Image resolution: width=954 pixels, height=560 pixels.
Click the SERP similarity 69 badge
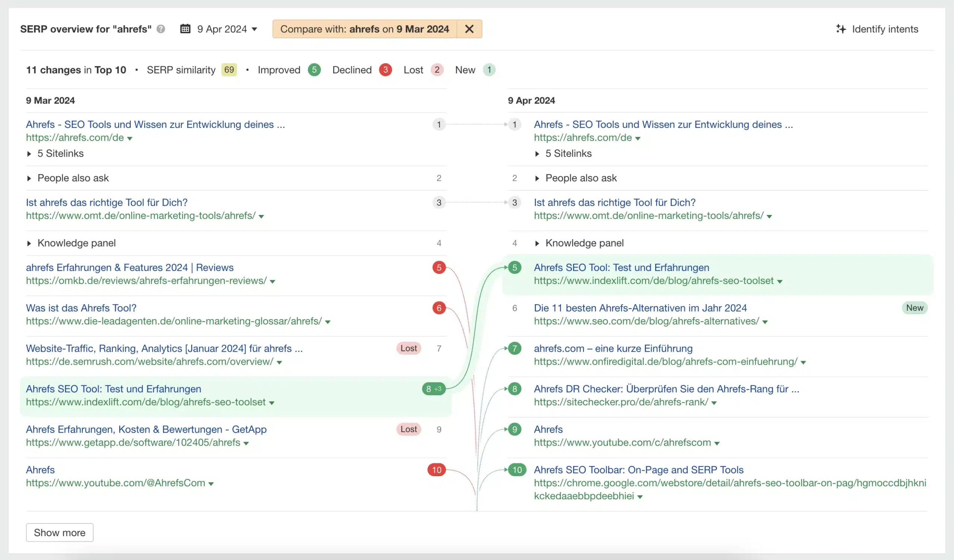(229, 70)
